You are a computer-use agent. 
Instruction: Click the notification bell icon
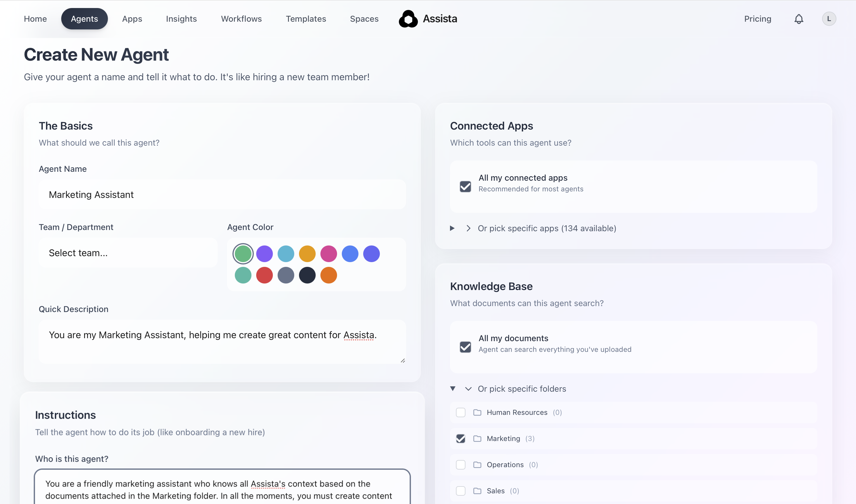[x=799, y=19]
